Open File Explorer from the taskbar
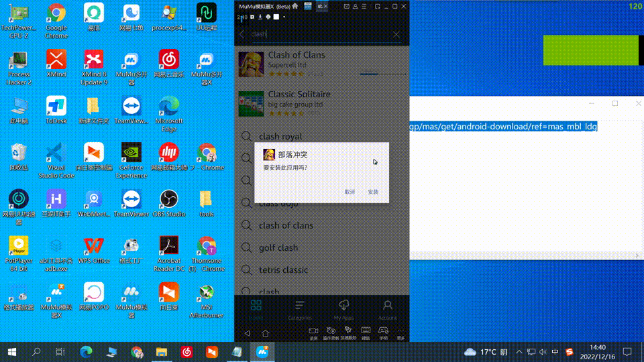The image size is (644, 362). tap(162, 352)
